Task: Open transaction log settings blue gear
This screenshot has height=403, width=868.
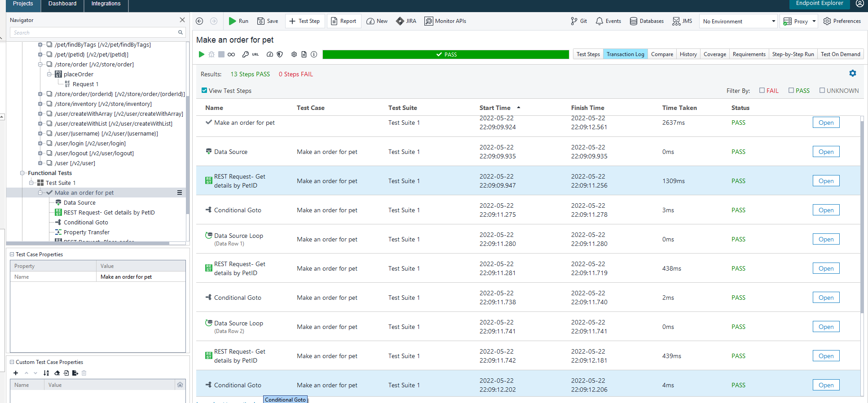Action: pyautogui.click(x=853, y=73)
